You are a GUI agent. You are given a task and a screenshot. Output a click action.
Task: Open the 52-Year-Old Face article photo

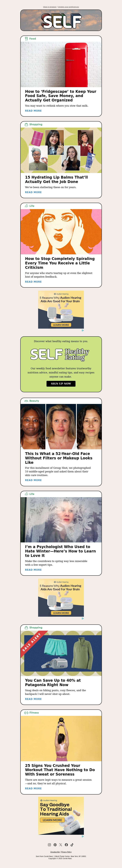(61, 427)
